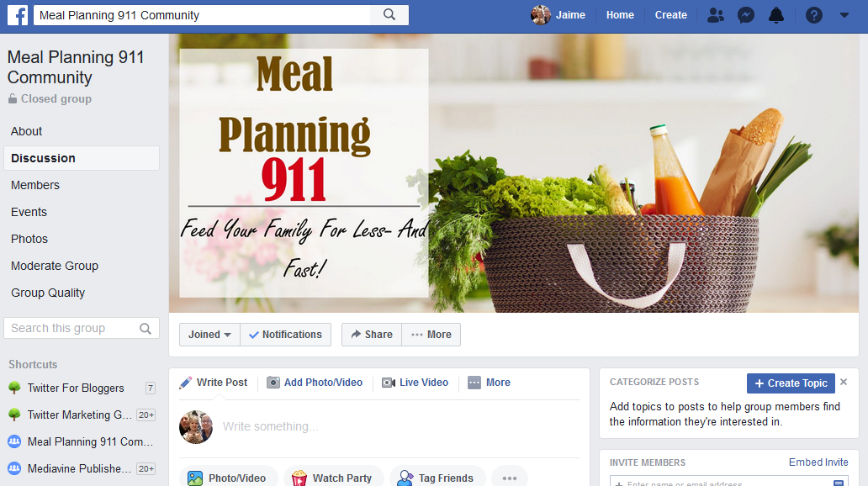Open the More options next to Share
This screenshot has width=868, height=486.
(x=431, y=335)
